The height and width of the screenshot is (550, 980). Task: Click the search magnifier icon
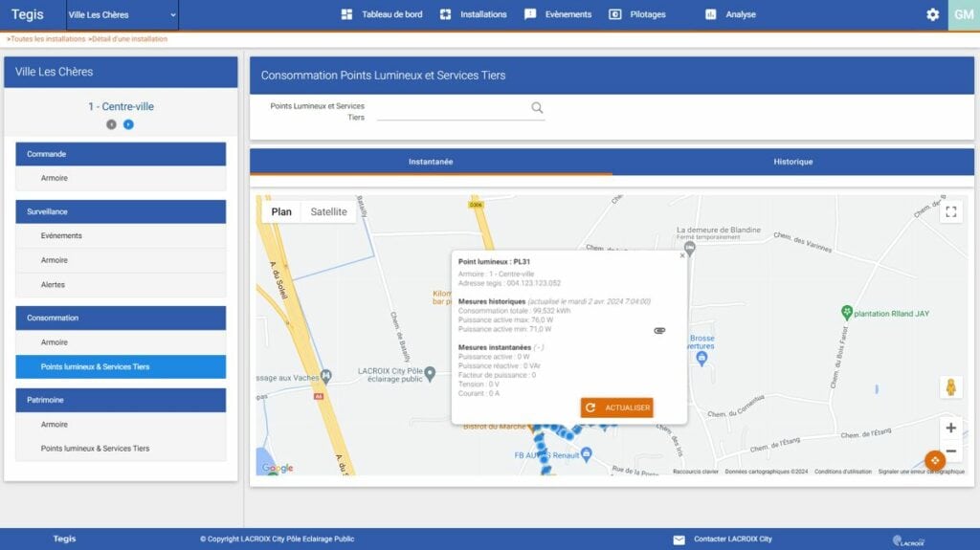(537, 108)
